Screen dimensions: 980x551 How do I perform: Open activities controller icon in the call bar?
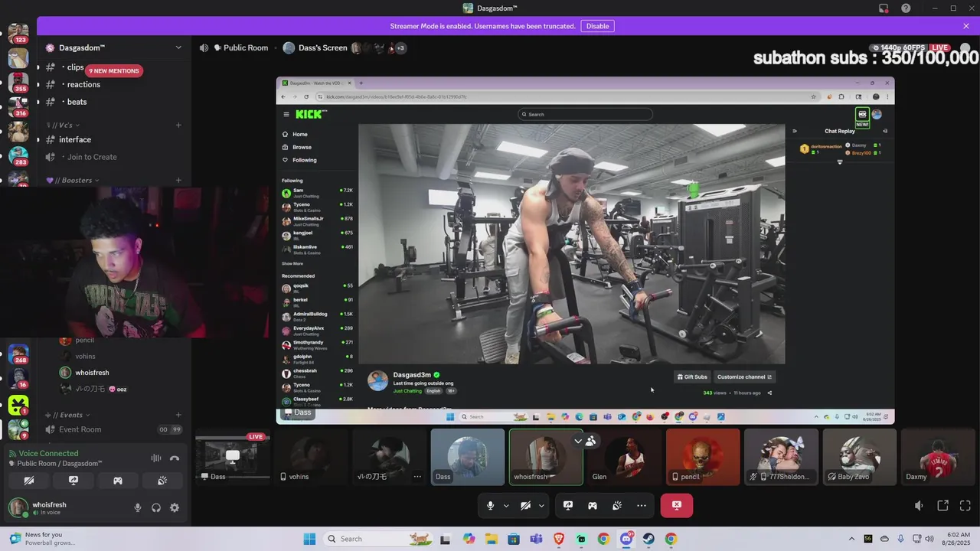(593, 505)
